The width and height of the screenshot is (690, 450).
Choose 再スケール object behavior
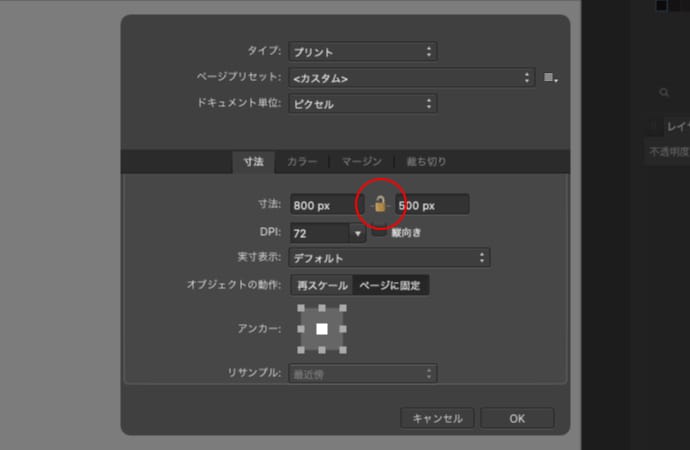[322, 285]
